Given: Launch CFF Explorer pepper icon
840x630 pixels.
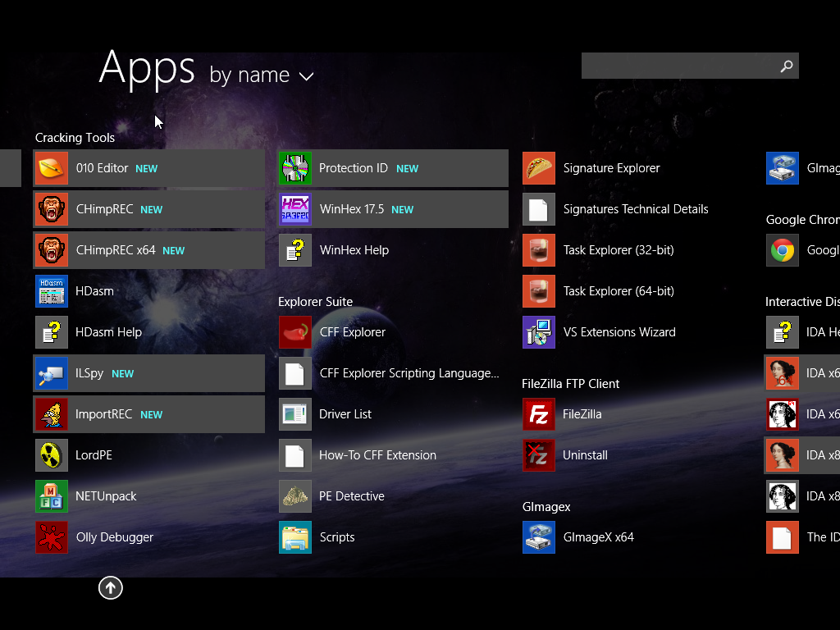Looking at the screenshot, I should (295, 332).
